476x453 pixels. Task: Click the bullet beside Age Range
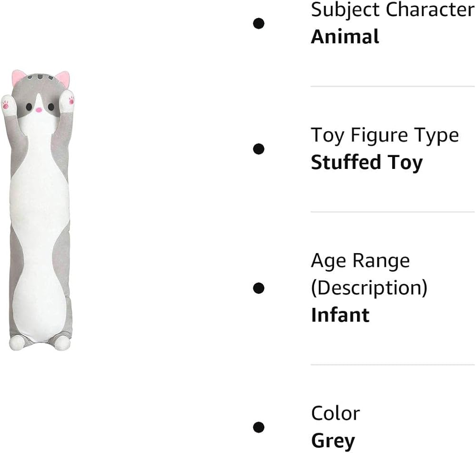(258, 288)
